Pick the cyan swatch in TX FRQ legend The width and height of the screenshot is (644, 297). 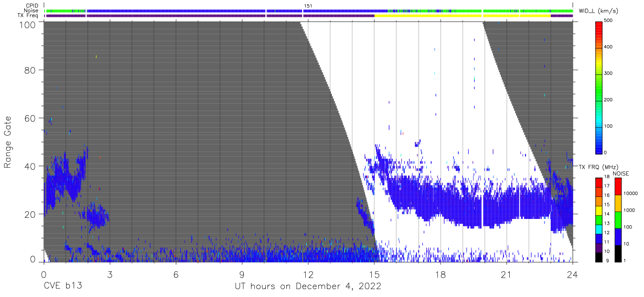[x=599, y=228]
